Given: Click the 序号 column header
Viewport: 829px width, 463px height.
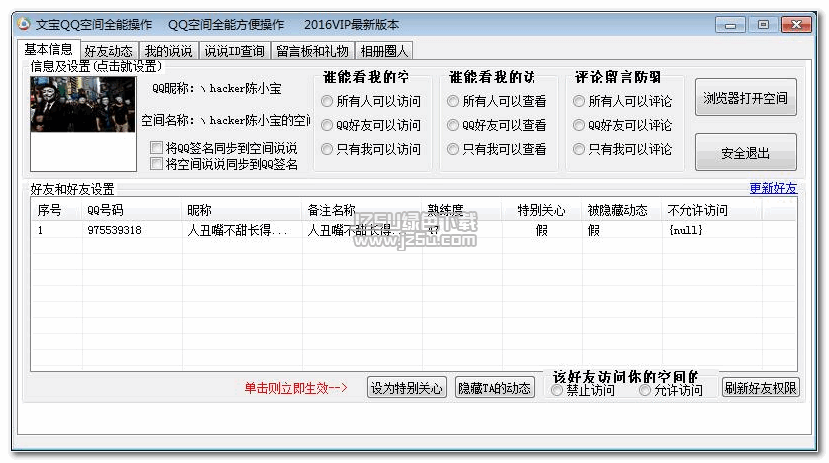Looking at the screenshot, I should tap(57, 210).
